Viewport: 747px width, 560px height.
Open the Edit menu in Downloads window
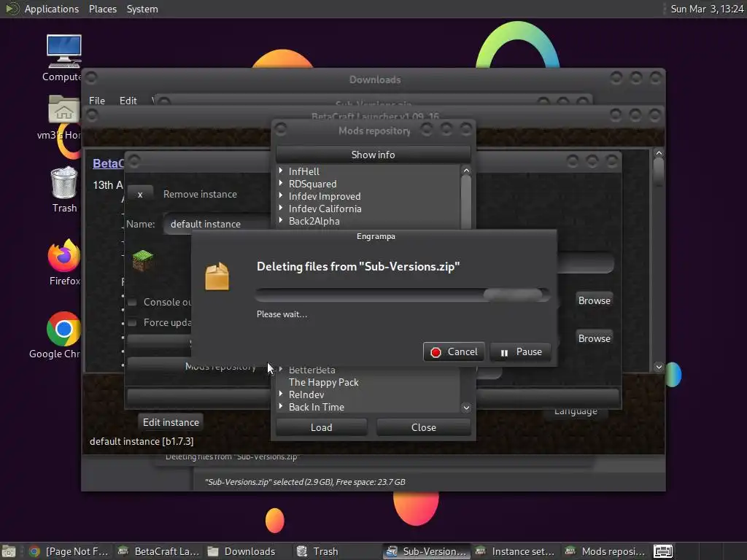pos(128,101)
